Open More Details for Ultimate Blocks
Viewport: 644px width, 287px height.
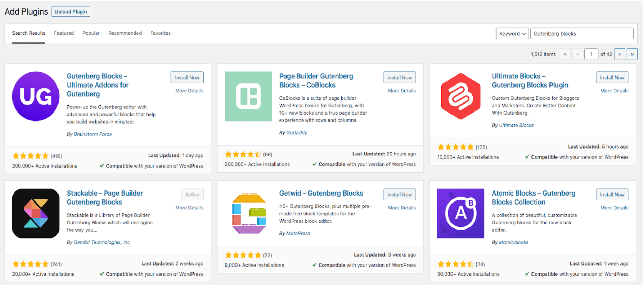pos(615,91)
